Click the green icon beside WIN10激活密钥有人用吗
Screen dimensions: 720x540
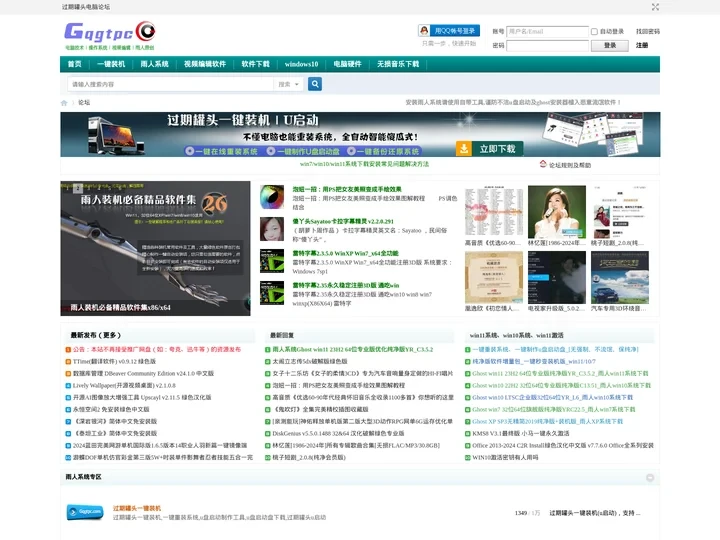(x=467, y=457)
